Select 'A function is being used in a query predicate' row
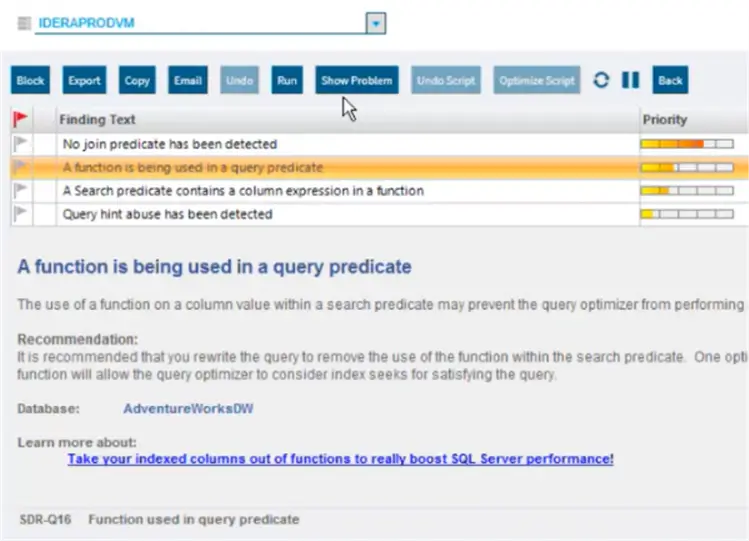Viewport: 749px width, 541px height. click(x=379, y=168)
